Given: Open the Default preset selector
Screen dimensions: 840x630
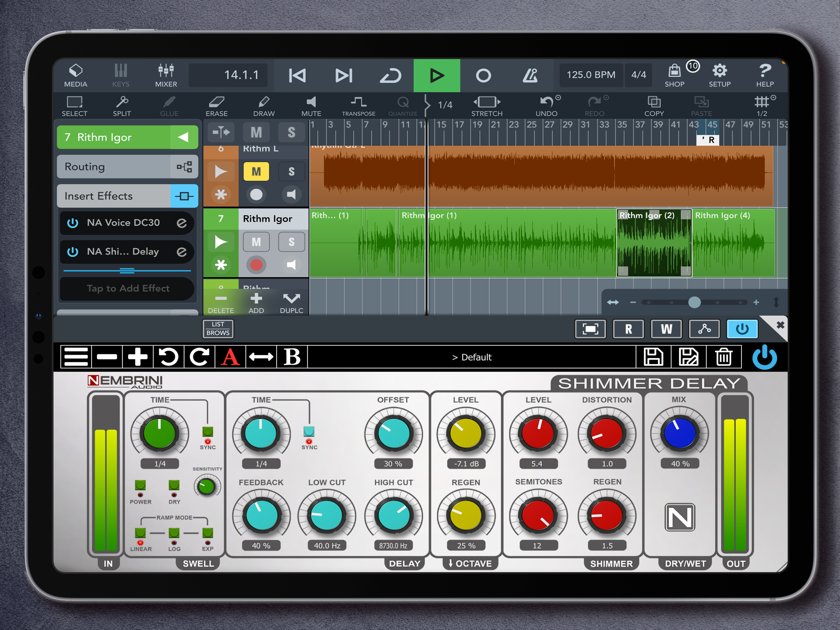Looking at the screenshot, I should [471, 357].
